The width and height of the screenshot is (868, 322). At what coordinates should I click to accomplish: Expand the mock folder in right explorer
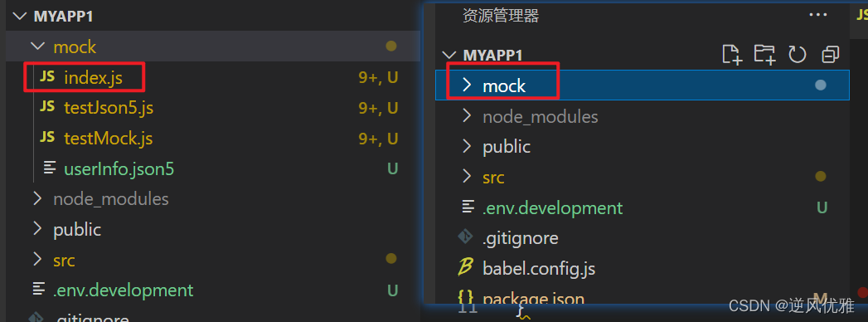coord(467,85)
